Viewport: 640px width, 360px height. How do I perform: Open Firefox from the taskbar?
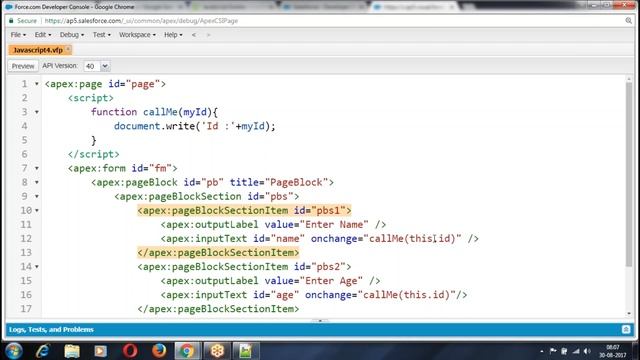159,351
